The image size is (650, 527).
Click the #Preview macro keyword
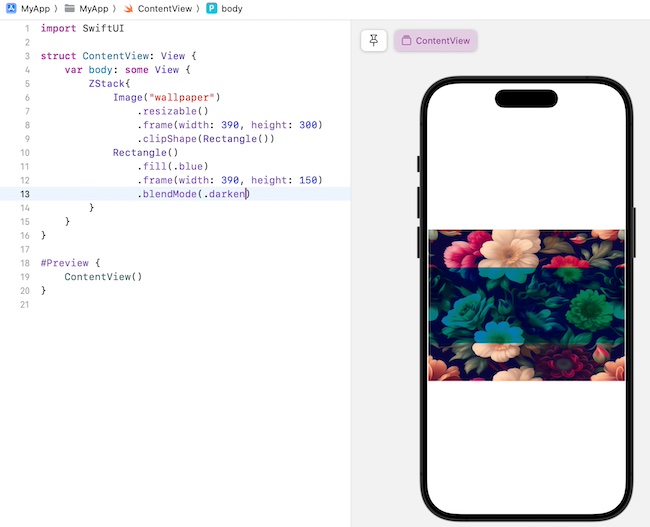click(64, 263)
